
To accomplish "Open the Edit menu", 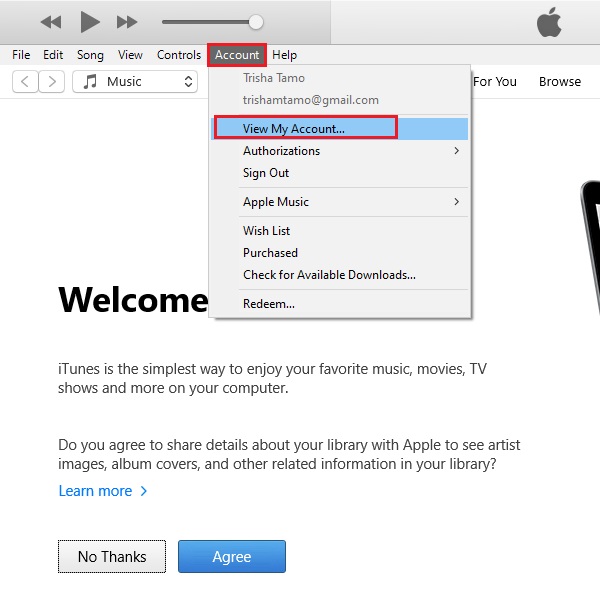I will [x=53, y=55].
